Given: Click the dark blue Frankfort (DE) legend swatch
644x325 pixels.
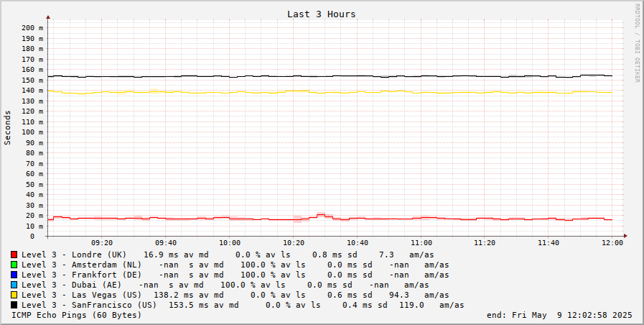Looking at the screenshot, I should (14, 275).
